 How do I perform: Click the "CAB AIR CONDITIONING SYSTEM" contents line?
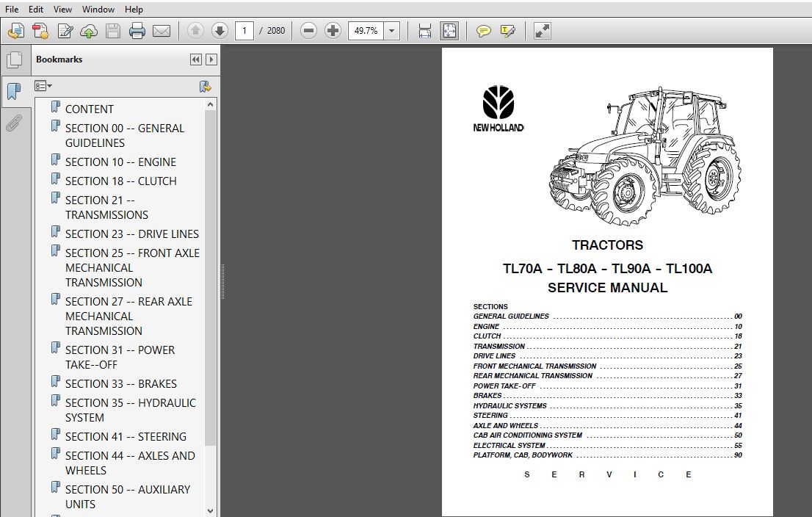(607, 435)
